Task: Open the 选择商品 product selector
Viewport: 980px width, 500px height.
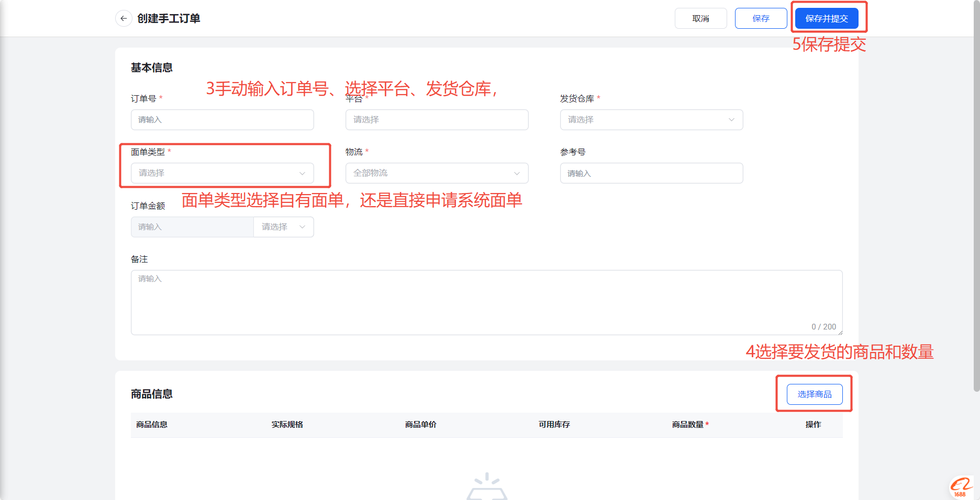Action: coord(814,394)
